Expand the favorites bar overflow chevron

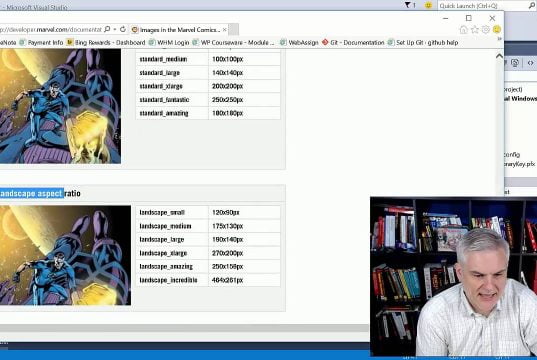500,39
